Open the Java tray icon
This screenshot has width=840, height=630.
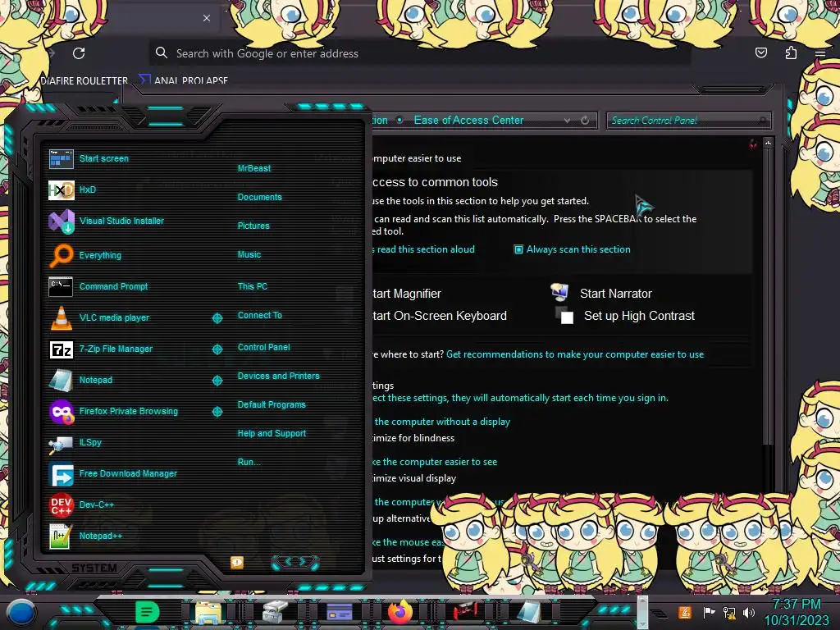pyautogui.click(x=685, y=612)
